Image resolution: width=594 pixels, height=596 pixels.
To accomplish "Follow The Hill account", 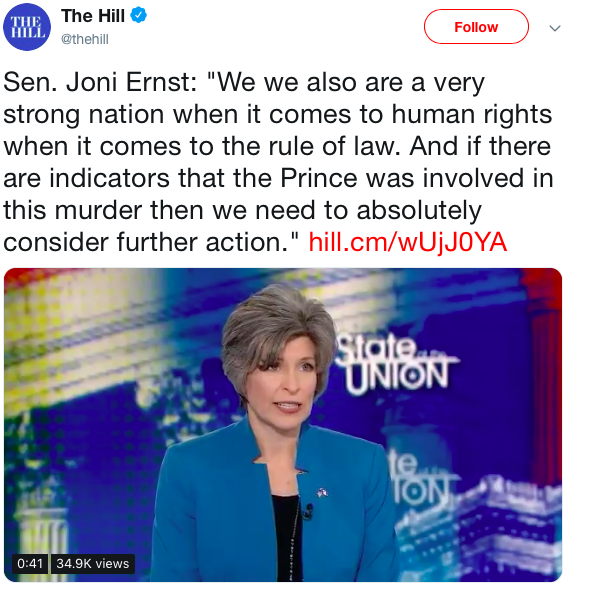I will click(x=476, y=27).
